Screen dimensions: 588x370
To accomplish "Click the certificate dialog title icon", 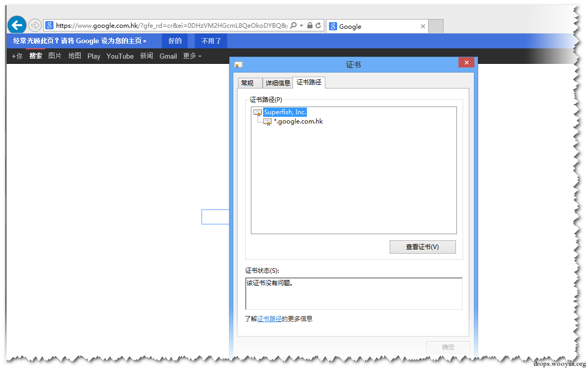I will (238, 65).
